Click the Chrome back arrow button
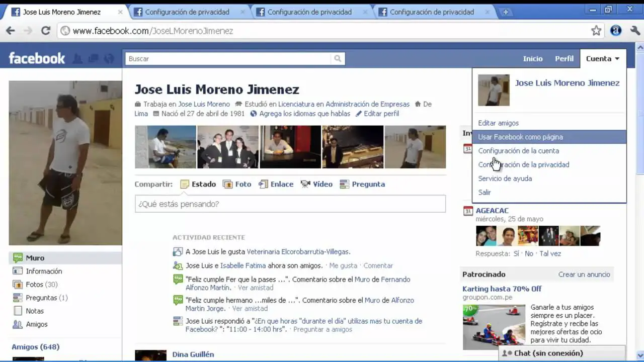644x362 pixels. (10, 31)
